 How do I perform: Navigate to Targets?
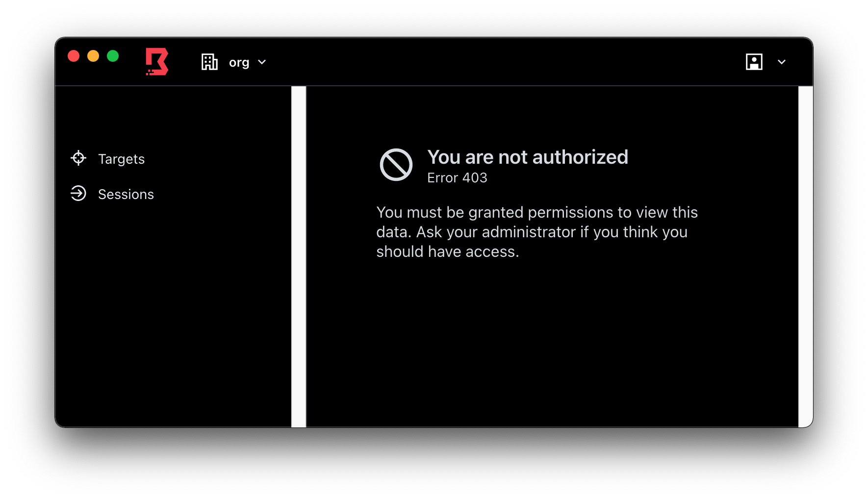[121, 158]
